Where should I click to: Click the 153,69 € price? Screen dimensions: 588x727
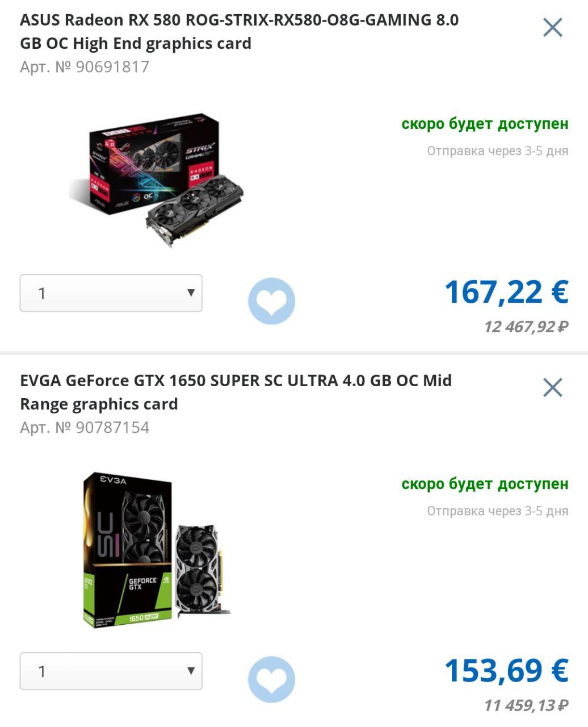point(506,670)
